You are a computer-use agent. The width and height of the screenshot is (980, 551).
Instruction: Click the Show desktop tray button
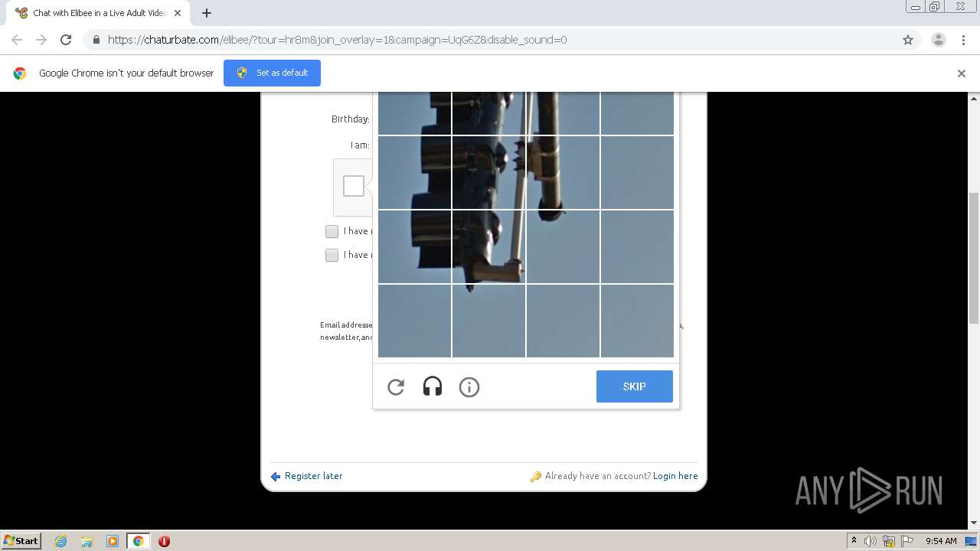click(x=971, y=541)
